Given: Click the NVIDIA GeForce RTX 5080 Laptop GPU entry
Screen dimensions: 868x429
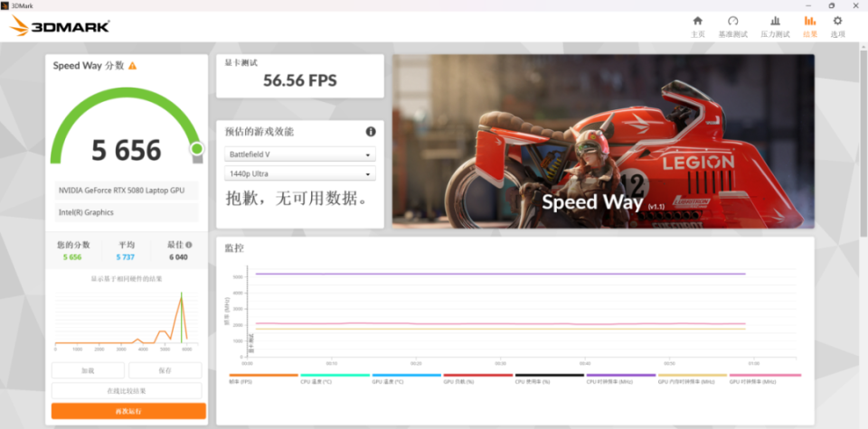Looking at the screenshot, I should click(x=127, y=191).
